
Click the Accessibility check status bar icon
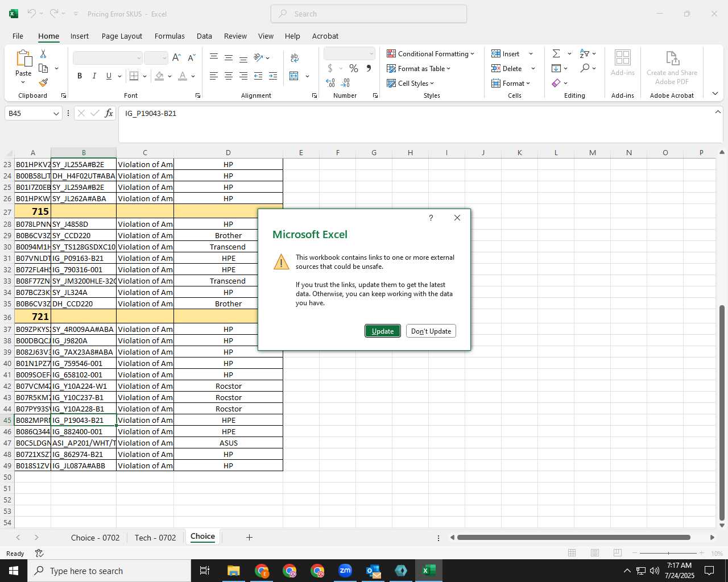[39, 553]
